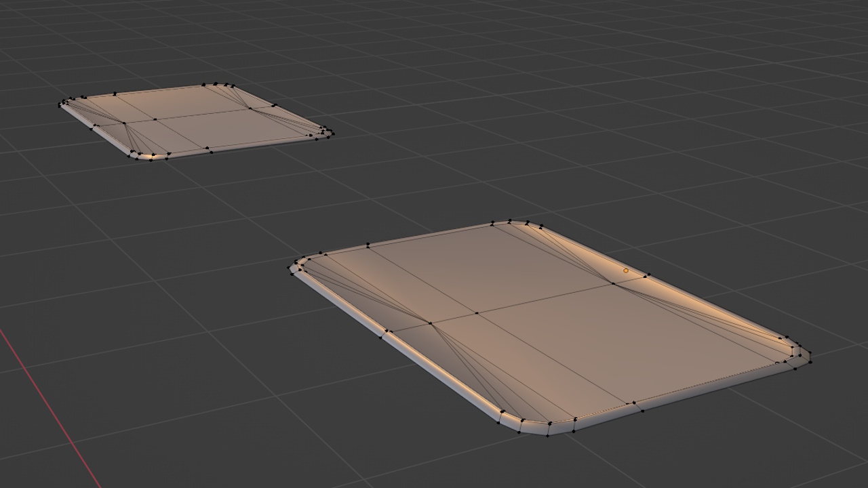Screen dimensions: 868x488
Task: Select the larger rounded plate mesh in the foreground
Action: (x=549, y=327)
